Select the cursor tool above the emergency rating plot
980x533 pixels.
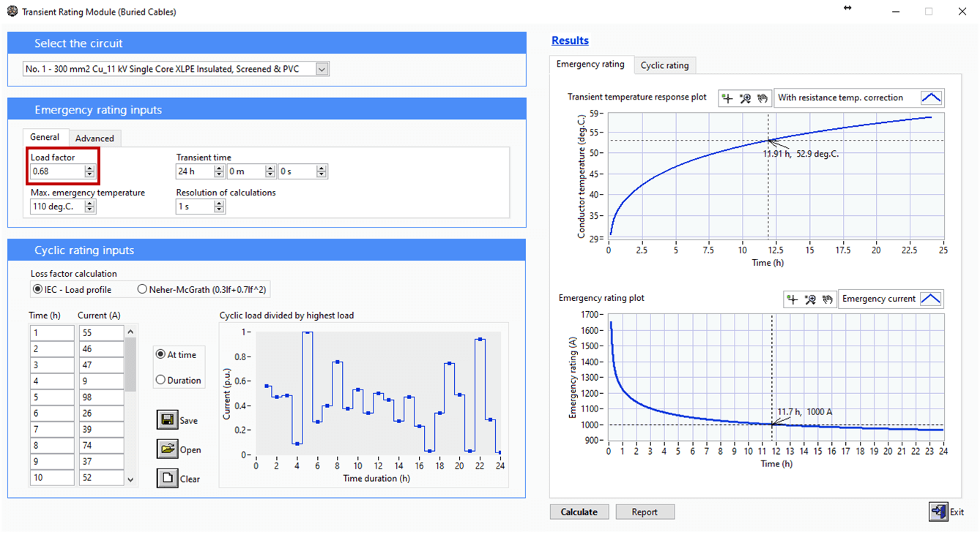pyautogui.click(x=794, y=298)
